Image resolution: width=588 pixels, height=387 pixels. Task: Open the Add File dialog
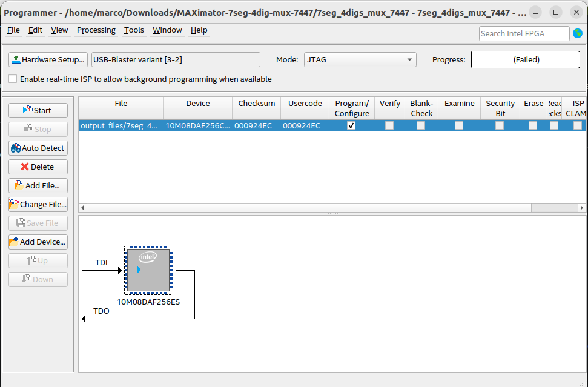[x=38, y=185]
